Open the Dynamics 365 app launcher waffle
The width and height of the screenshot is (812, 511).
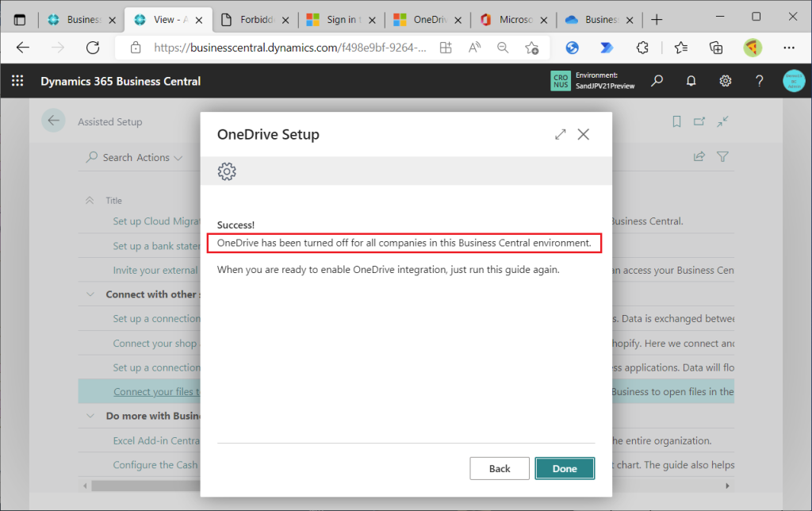click(x=17, y=81)
